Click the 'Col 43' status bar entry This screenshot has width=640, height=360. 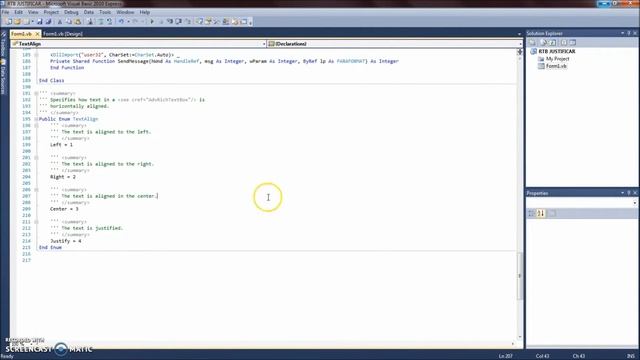tap(542, 356)
